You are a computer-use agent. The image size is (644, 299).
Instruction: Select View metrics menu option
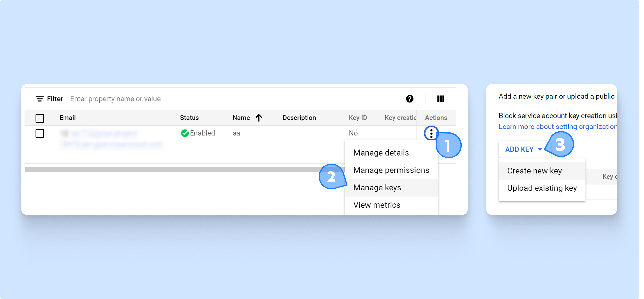pos(377,205)
